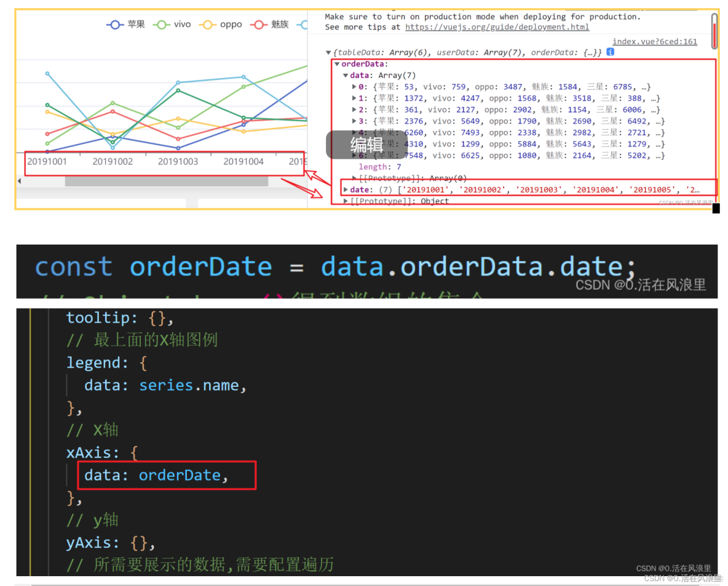The image size is (728, 586).
Task: Click 'const orderDate' in the code
Action: pyautogui.click(x=153, y=267)
